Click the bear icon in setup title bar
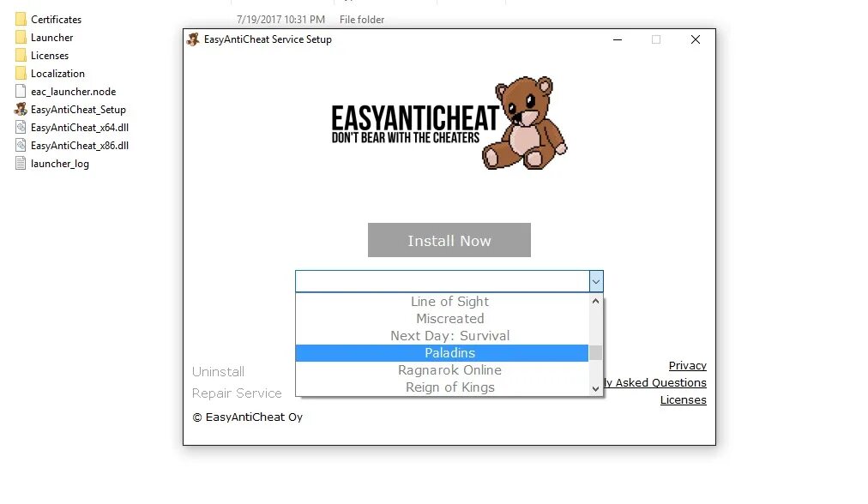This screenshot has height=504, width=868. [x=193, y=39]
